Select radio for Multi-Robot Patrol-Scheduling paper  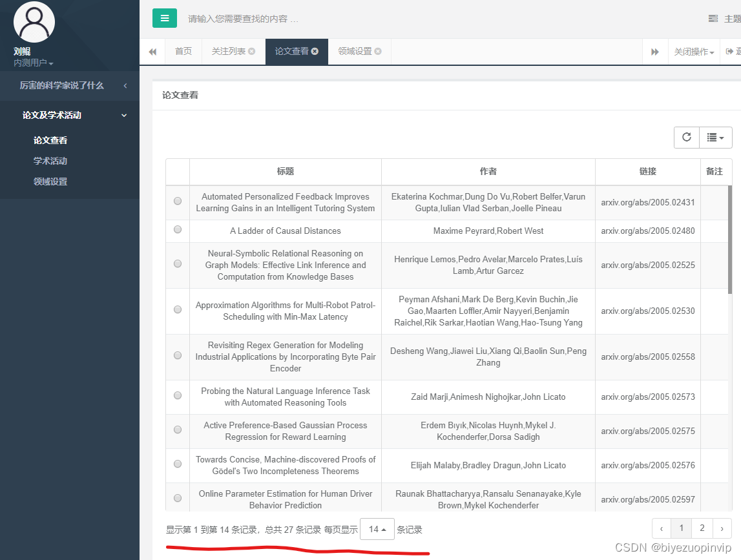point(178,309)
